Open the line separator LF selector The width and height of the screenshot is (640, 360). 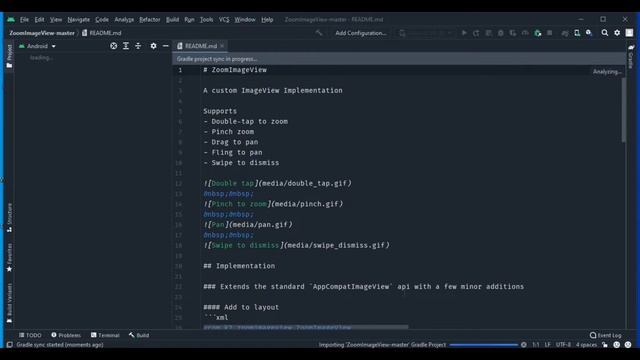pyautogui.click(x=547, y=345)
